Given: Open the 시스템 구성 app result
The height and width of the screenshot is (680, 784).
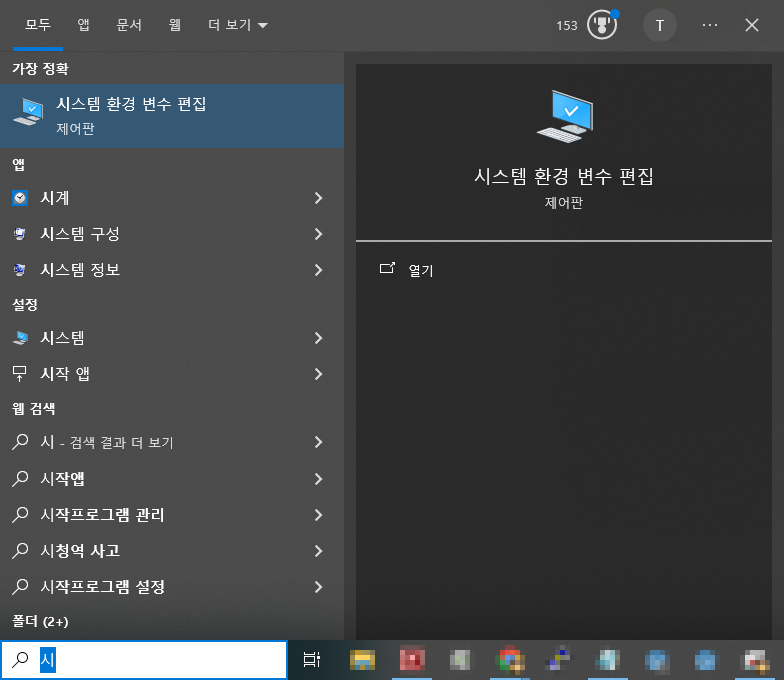Looking at the screenshot, I should (172, 234).
